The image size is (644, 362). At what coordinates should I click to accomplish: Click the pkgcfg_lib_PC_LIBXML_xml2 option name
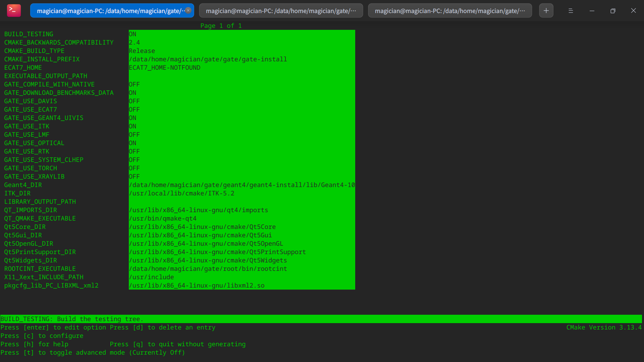(51, 286)
